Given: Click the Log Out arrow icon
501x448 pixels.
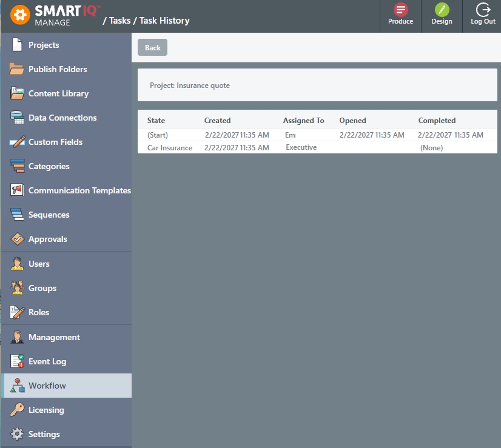Looking at the screenshot, I should [483, 10].
